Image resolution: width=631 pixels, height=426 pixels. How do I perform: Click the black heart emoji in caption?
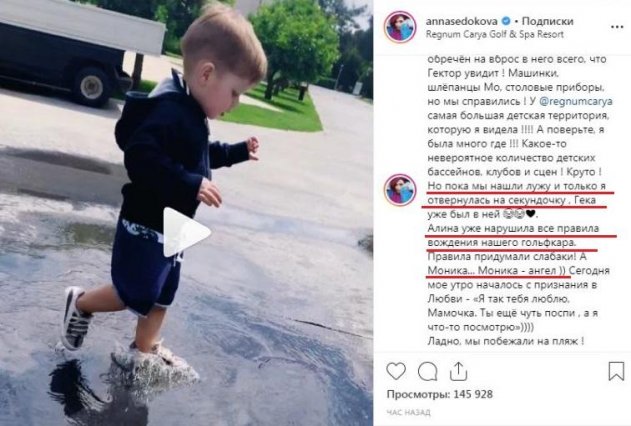point(530,214)
